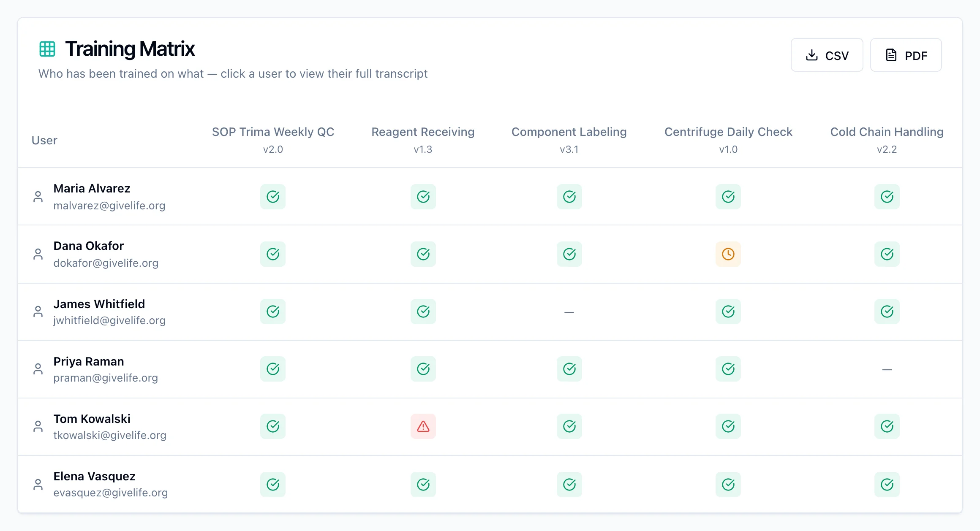Click James Whitfield's empty Component Labeling dash
This screenshot has height=531, width=980.
(569, 312)
